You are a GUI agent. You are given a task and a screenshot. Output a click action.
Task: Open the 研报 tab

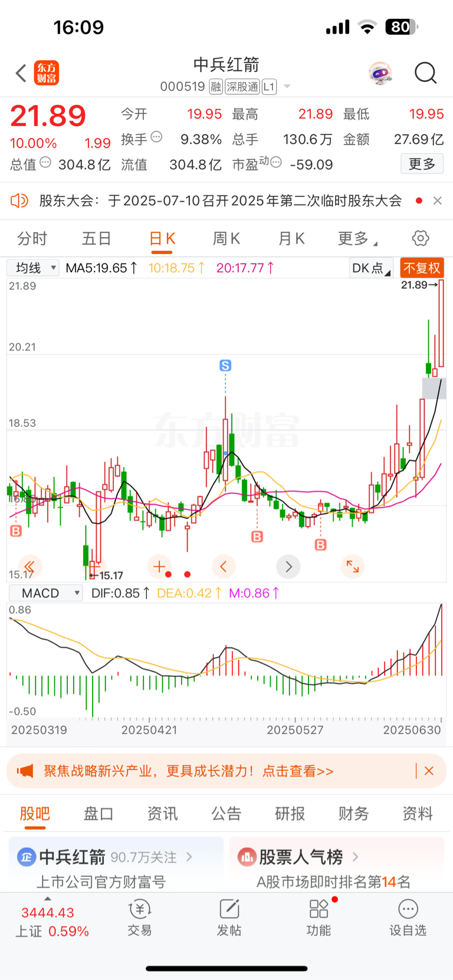coord(290,814)
